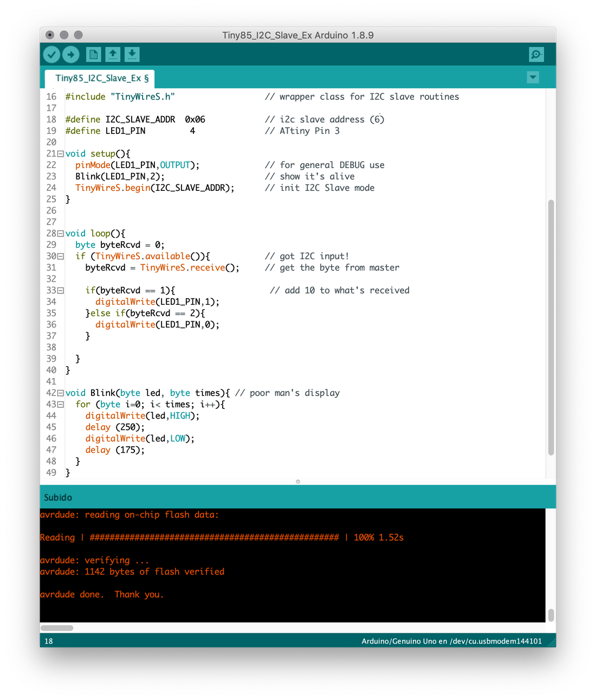Collapse the setup() function fold marker
The width and height of the screenshot is (596, 700).
[x=61, y=154]
